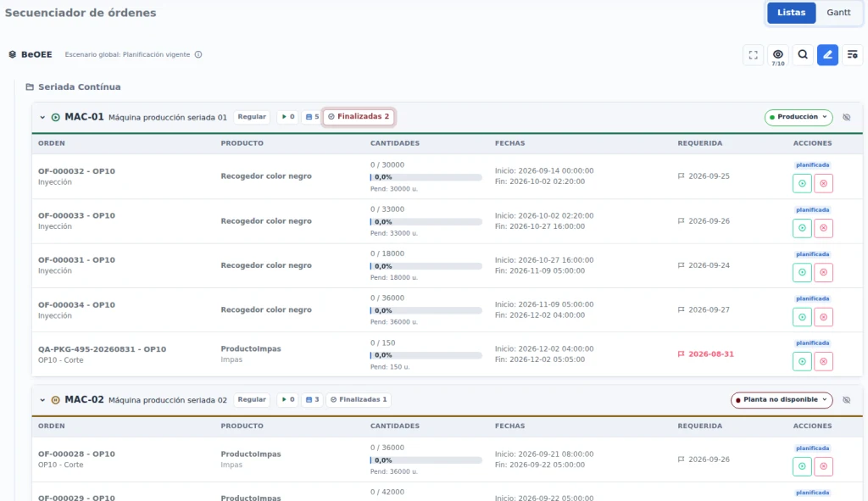Screen dimensions: 868x501
Task: Click the Finalizadas 2 button on MAC-01
Action: tap(359, 117)
